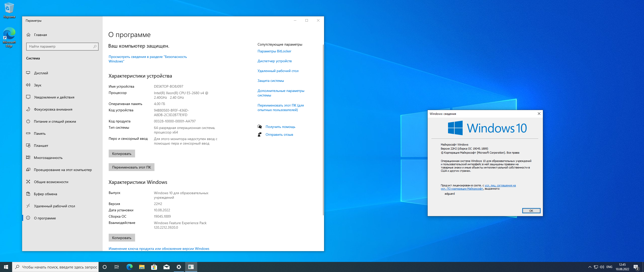
Task: Click OK in Windows: сведения dialog
Action: click(x=531, y=211)
